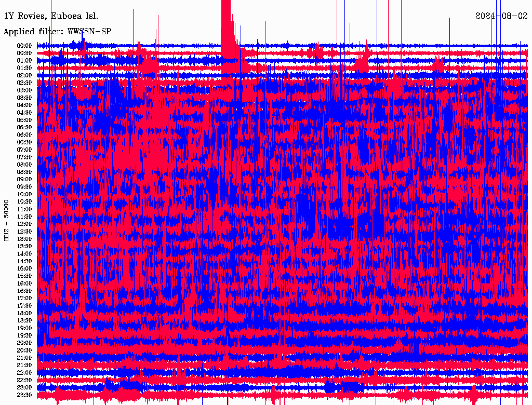Viewport: 532px width, 405px height.
Task: Select the 15:30 time label
Action: pyautogui.click(x=24, y=276)
